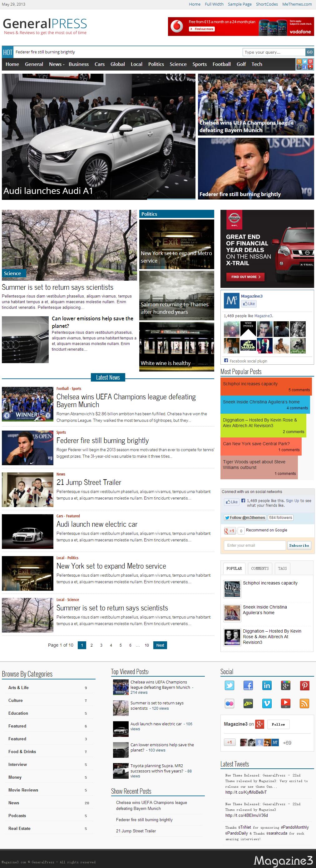
Task: Follow @m3themes on Twitter
Action: click(x=245, y=518)
